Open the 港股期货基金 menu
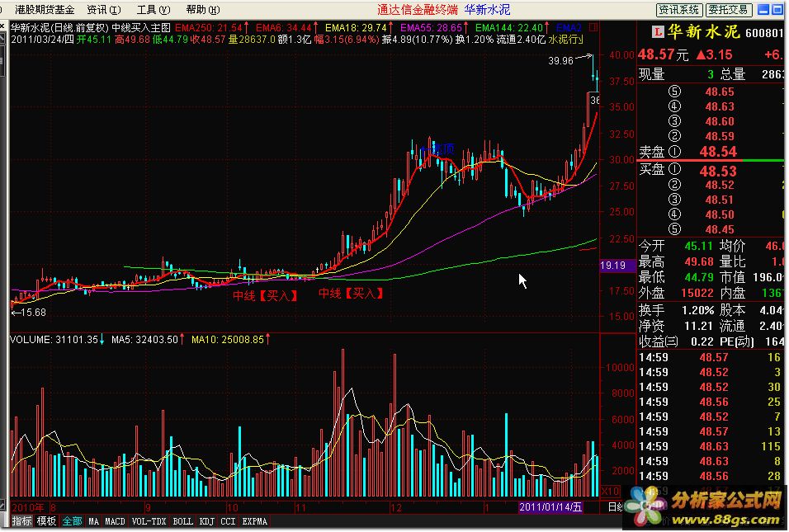Viewport: 789px width, 532px height. click(x=45, y=10)
